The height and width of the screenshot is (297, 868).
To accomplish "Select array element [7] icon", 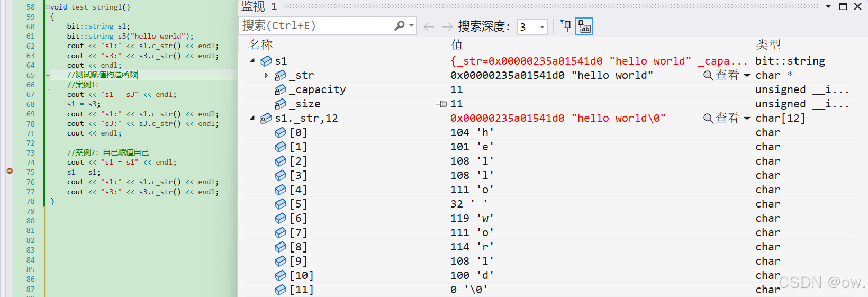I will click(281, 232).
